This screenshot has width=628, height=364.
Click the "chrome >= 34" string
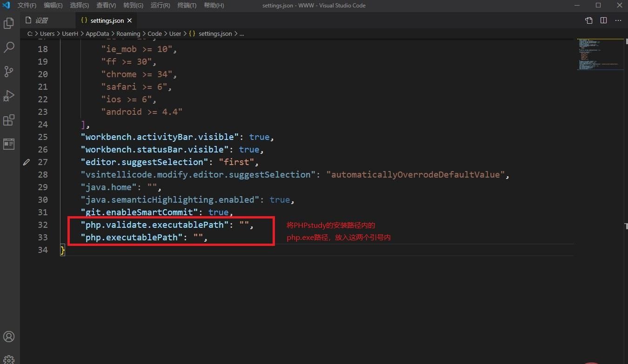point(137,74)
